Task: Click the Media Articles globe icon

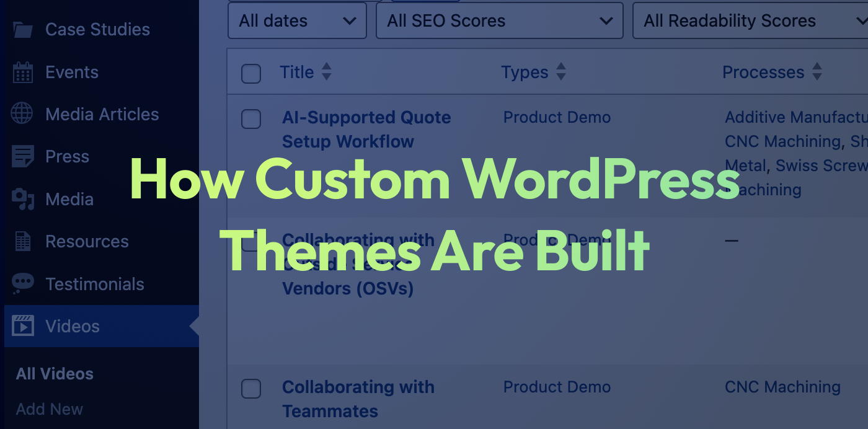Action: pyautogui.click(x=23, y=114)
